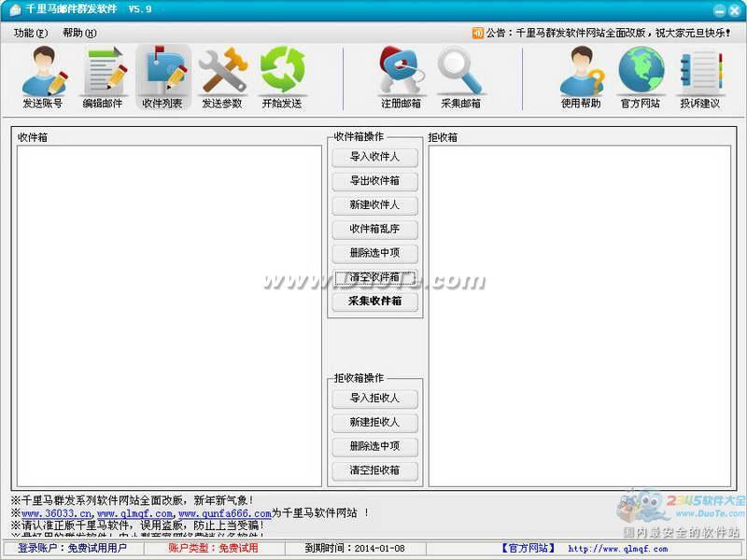Click the green 开始发送 start sending icon

[282, 77]
